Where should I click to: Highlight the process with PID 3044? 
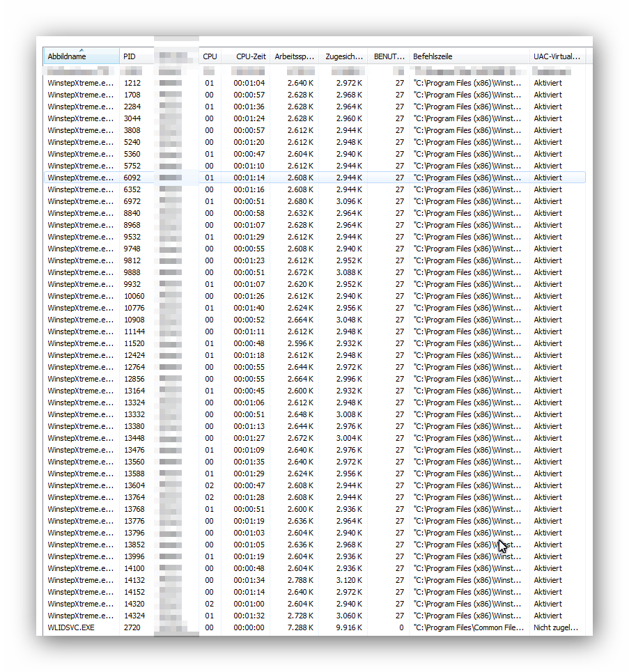pos(80,118)
